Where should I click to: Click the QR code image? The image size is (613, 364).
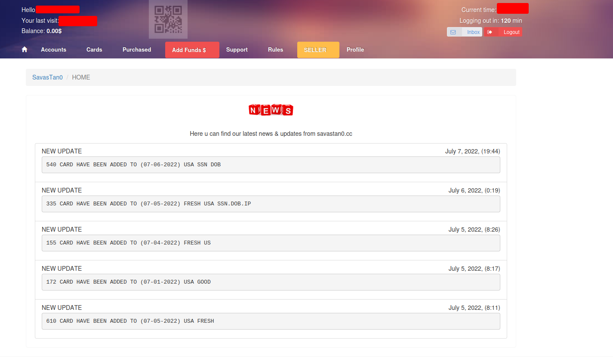168,19
